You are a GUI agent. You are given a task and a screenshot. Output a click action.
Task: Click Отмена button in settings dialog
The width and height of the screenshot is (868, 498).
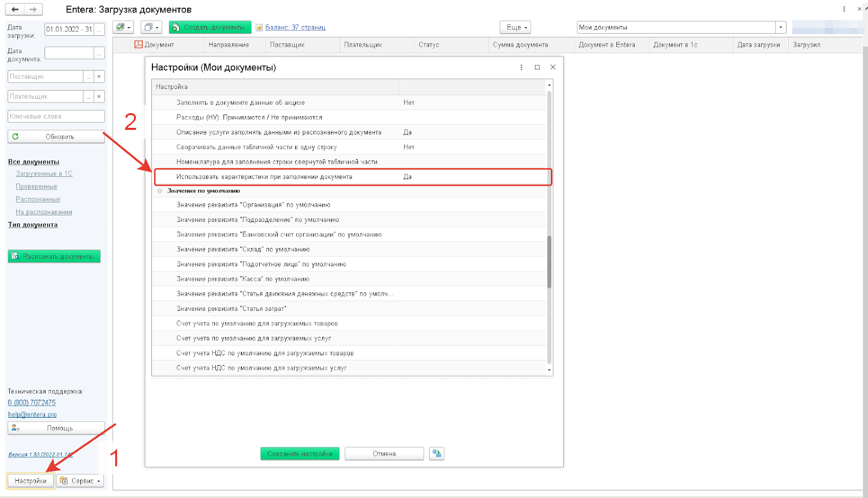pyautogui.click(x=384, y=454)
